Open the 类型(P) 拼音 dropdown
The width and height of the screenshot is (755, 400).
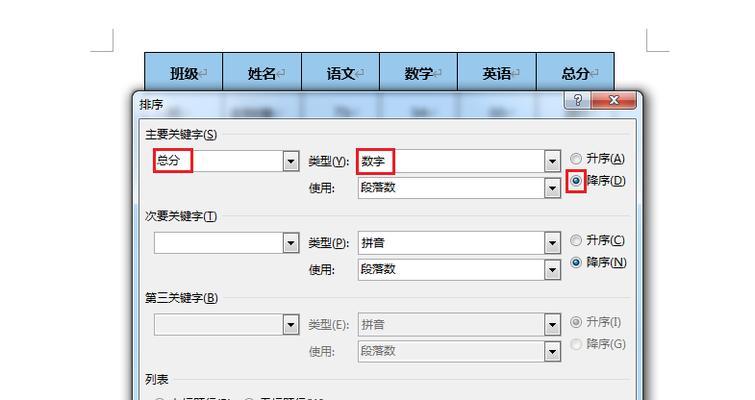click(x=552, y=243)
